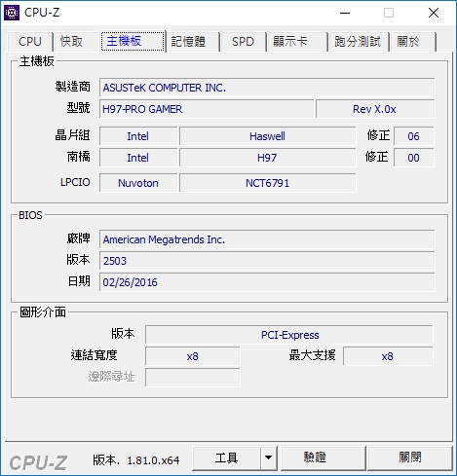The image size is (457, 476).
Task: Click the Rev X.0x revision field
Action: 375,109
